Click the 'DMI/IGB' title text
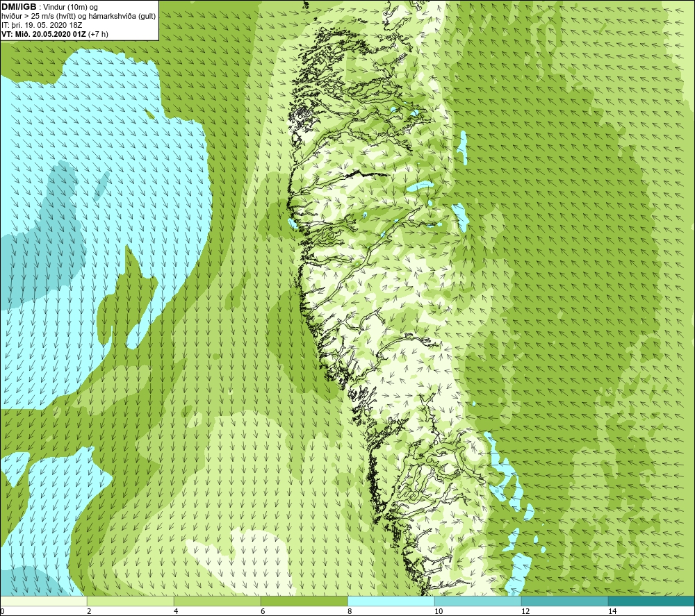The image size is (695, 616). (19, 7)
